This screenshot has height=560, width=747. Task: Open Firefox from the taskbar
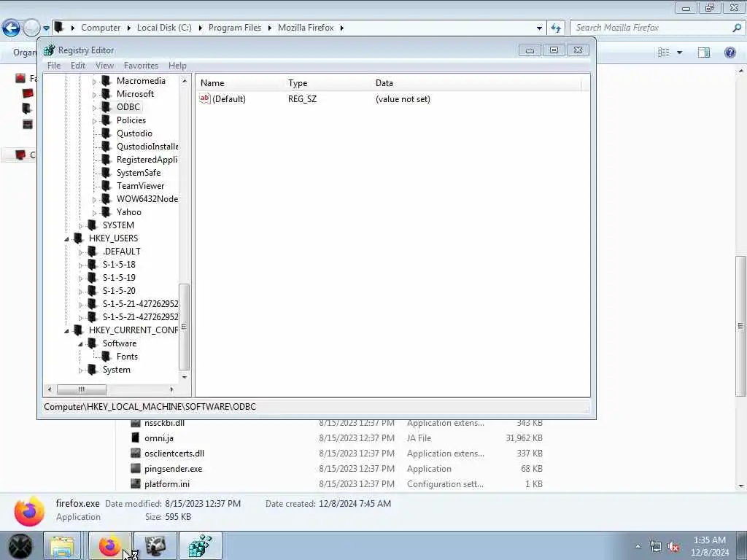[109, 545]
